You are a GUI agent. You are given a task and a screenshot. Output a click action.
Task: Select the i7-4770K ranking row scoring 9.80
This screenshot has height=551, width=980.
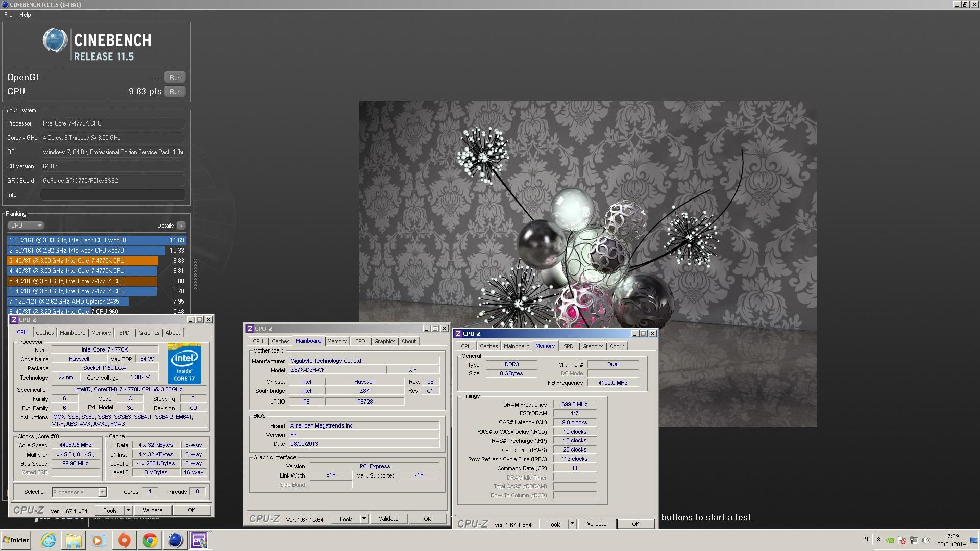[96, 281]
